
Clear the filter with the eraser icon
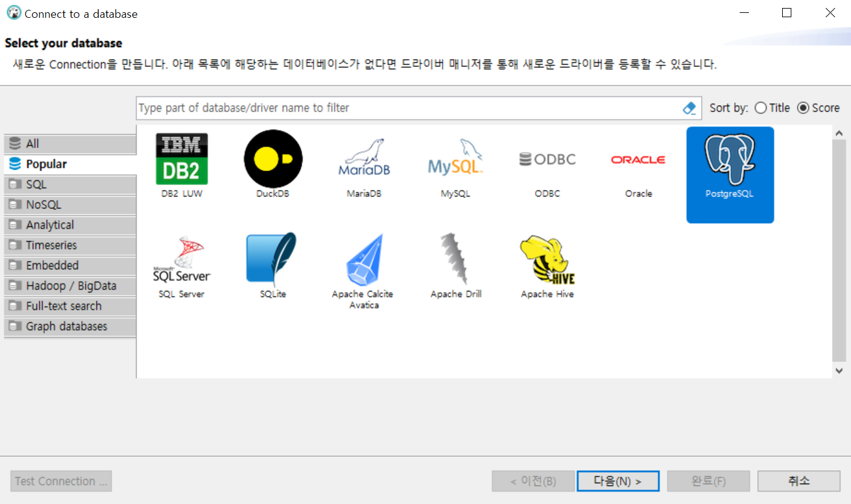[689, 108]
